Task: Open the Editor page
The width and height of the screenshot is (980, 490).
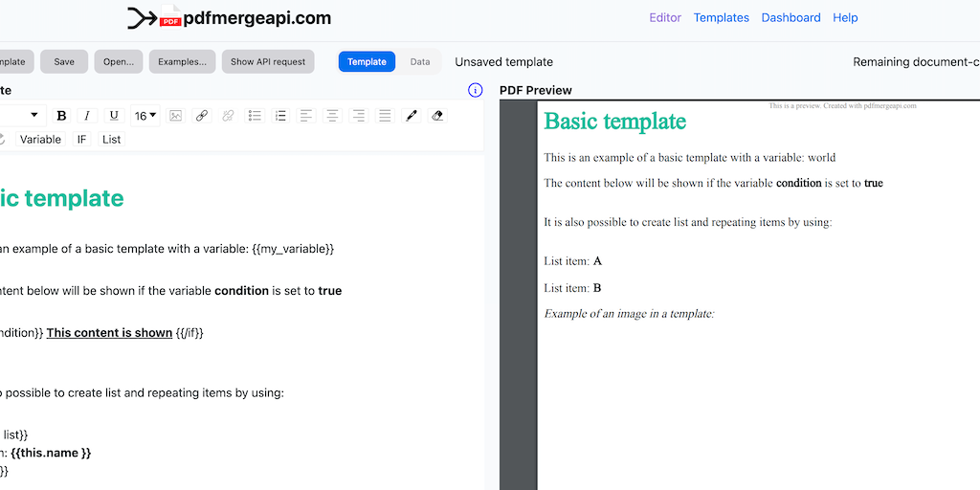Action: pos(665,17)
